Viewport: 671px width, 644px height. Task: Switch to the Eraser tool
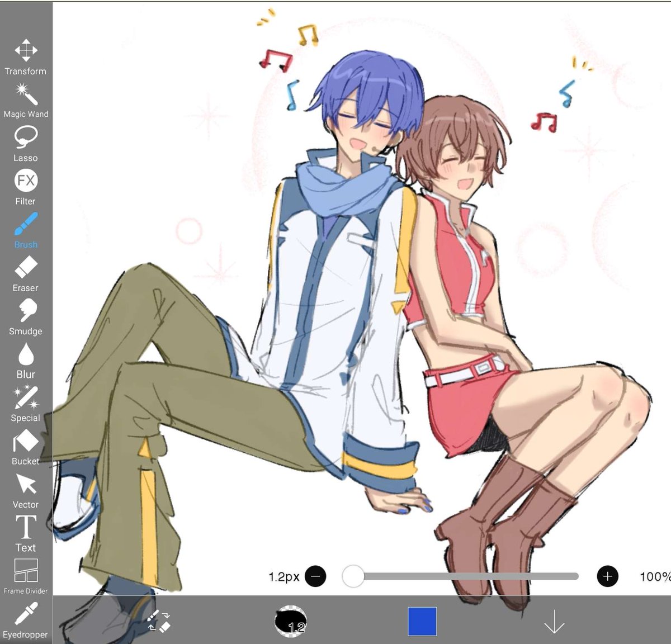(26, 274)
